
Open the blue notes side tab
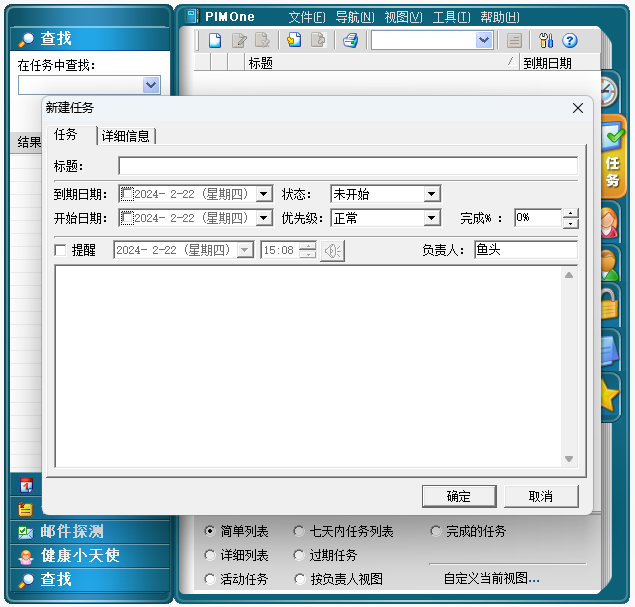(609, 350)
